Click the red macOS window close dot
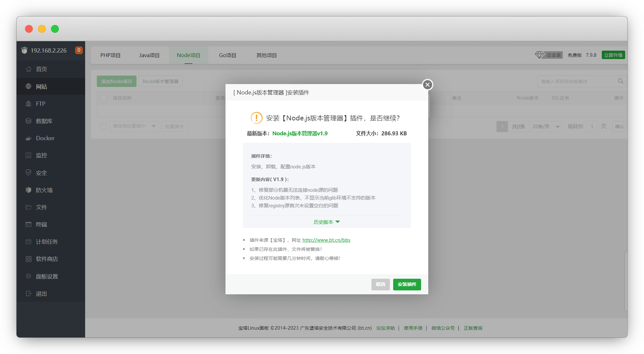This screenshot has width=644, height=354. coord(29,29)
